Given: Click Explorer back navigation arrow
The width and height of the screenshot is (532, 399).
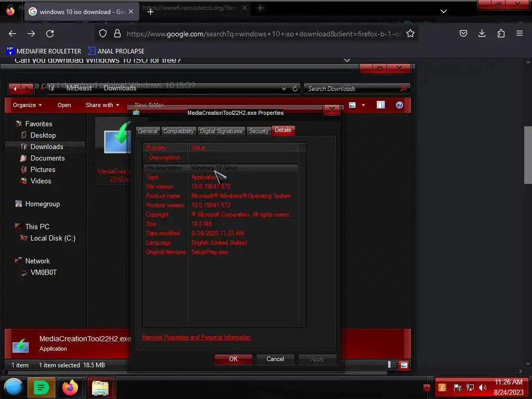Looking at the screenshot, I should pyautogui.click(x=15, y=88).
